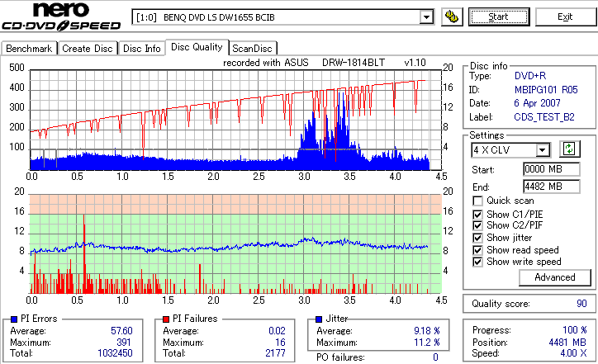Screen dimensions: 598x364
Task: Toggle Show write speed checkbox
Action: pyautogui.click(x=477, y=262)
